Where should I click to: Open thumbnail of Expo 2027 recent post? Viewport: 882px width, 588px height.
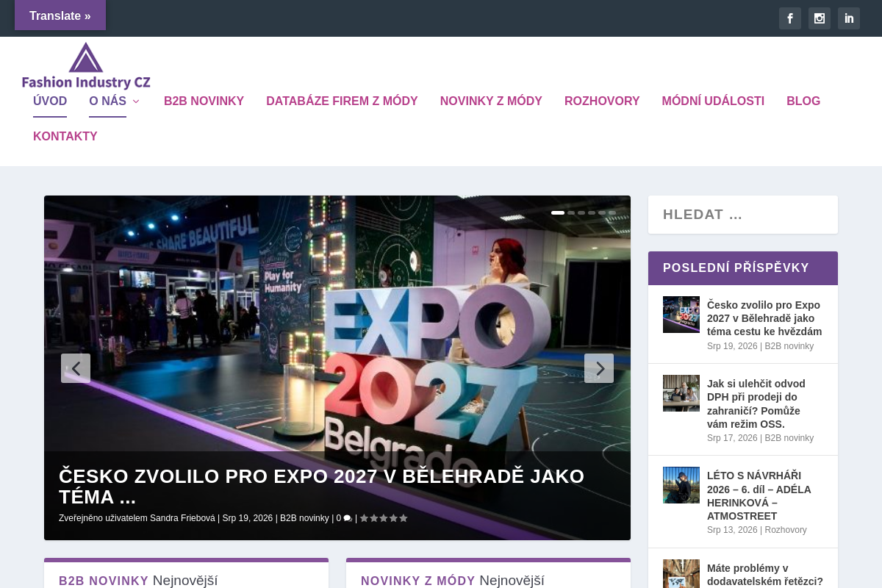pyautogui.click(x=681, y=315)
